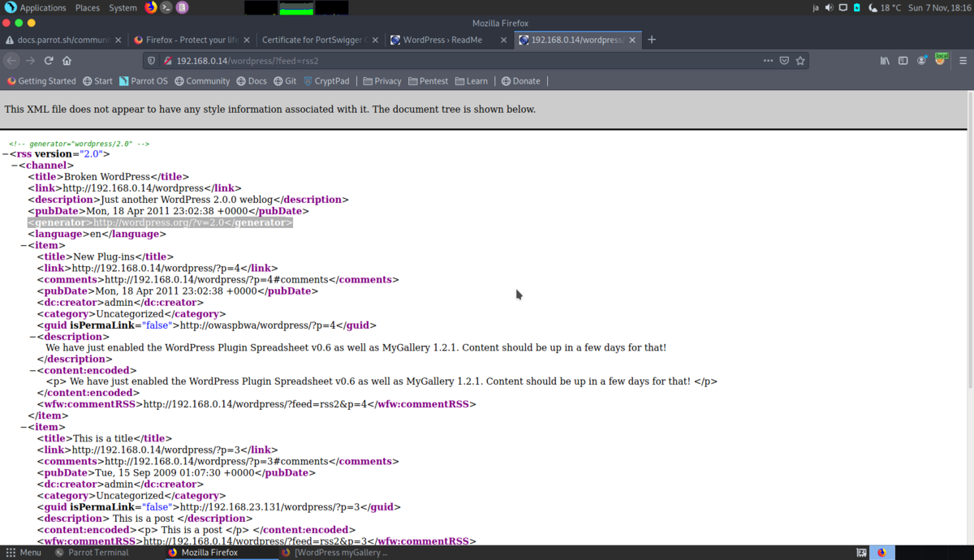Save page to Pocket

click(784, 61)
